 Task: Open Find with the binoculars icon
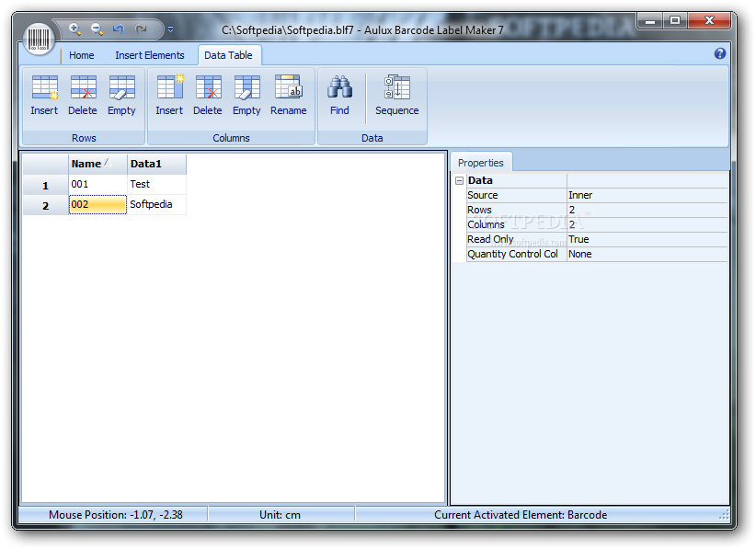339,96
